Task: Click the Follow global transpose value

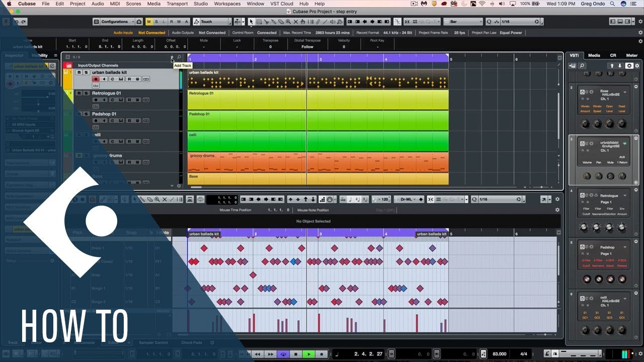Action: tap(307, 47)
